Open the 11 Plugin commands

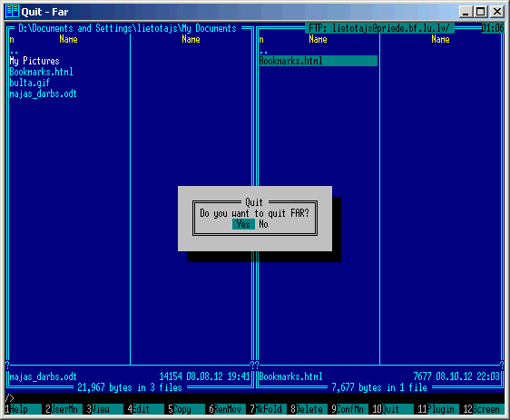(x=438, y=409)
